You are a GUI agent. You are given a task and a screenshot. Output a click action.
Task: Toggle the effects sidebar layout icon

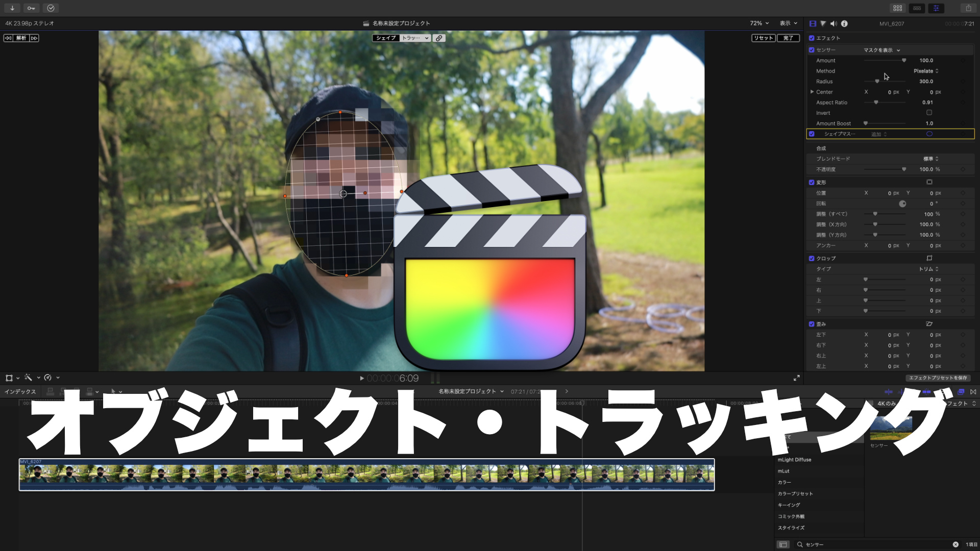(x=783, y=545)
